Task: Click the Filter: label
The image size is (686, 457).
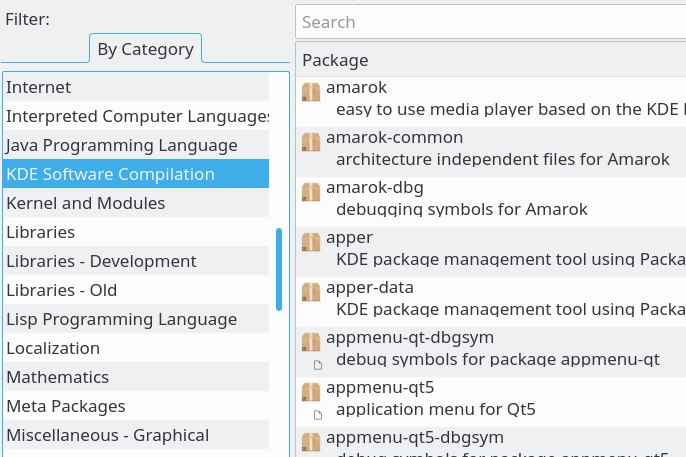Action: point(27,19)
